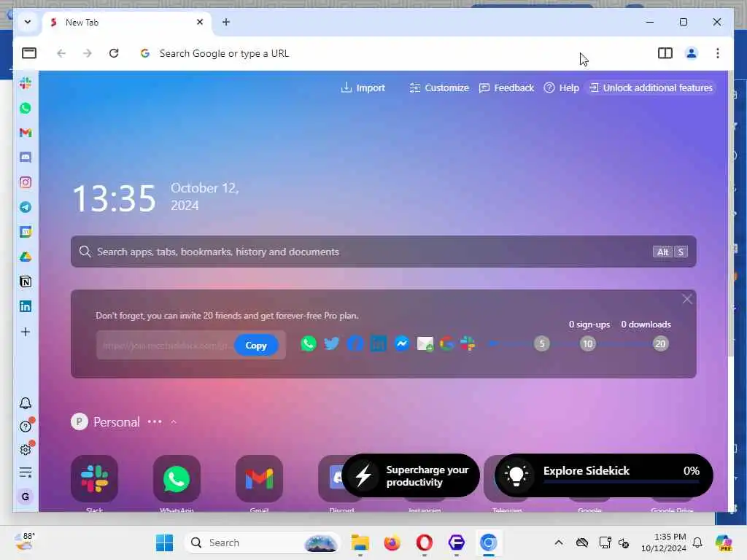Image resolution: width=747 pixels, height=560 pixels.
Task: Collapse the Personal section chevron
Action: pos(174,422)
